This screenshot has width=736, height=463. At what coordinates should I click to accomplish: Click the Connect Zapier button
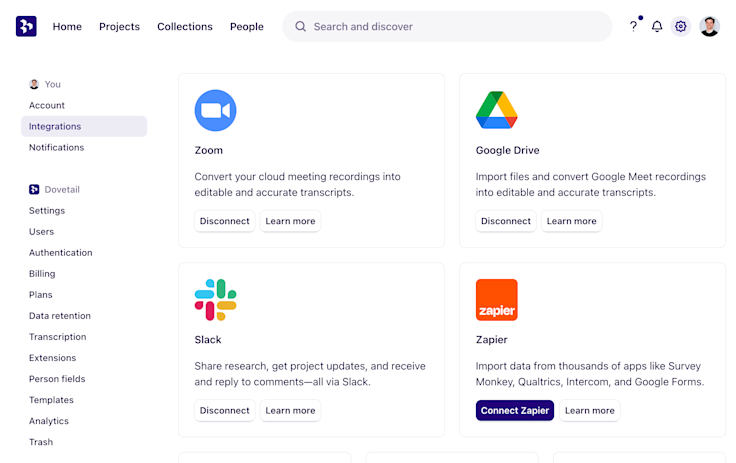pos(515,410)
